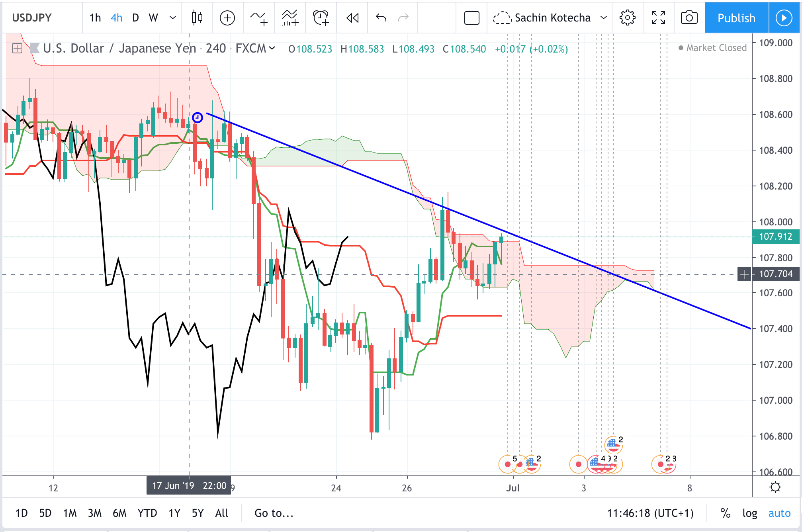Open chart settings gear icon
802x532 pixels.
pos(628,18)
